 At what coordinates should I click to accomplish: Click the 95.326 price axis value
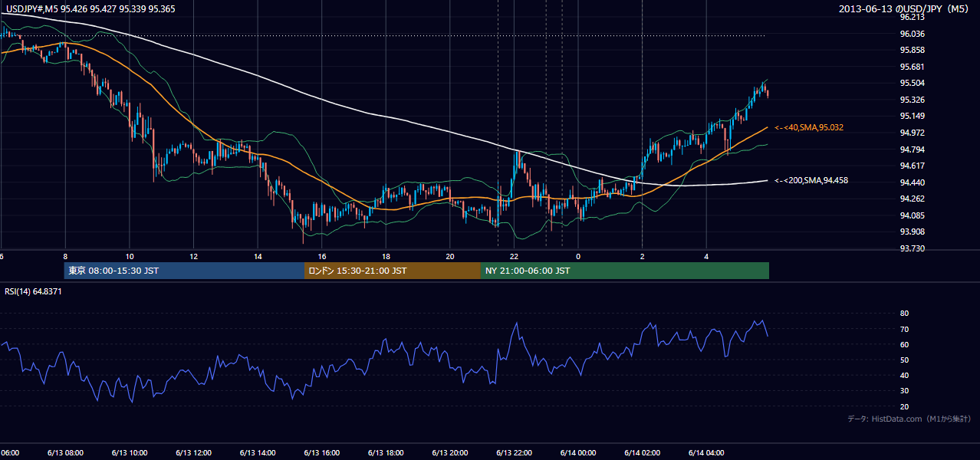[x=912, y=100]
